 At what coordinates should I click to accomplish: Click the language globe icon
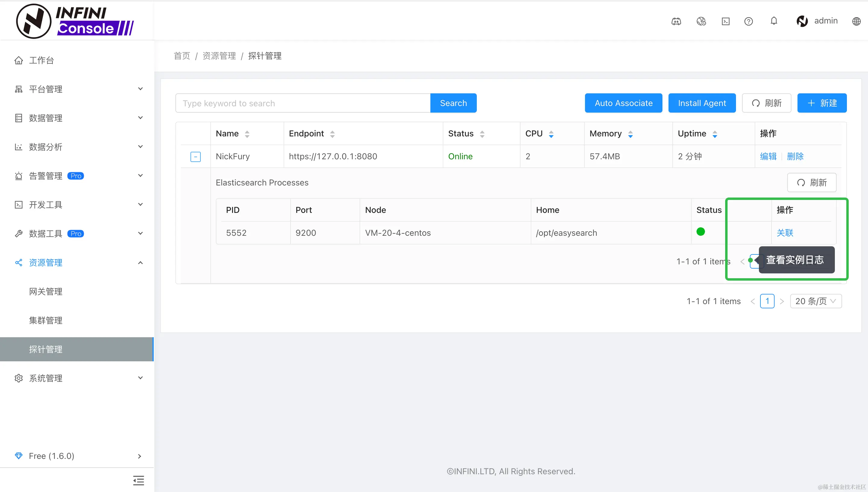click(x=856, y=21)
